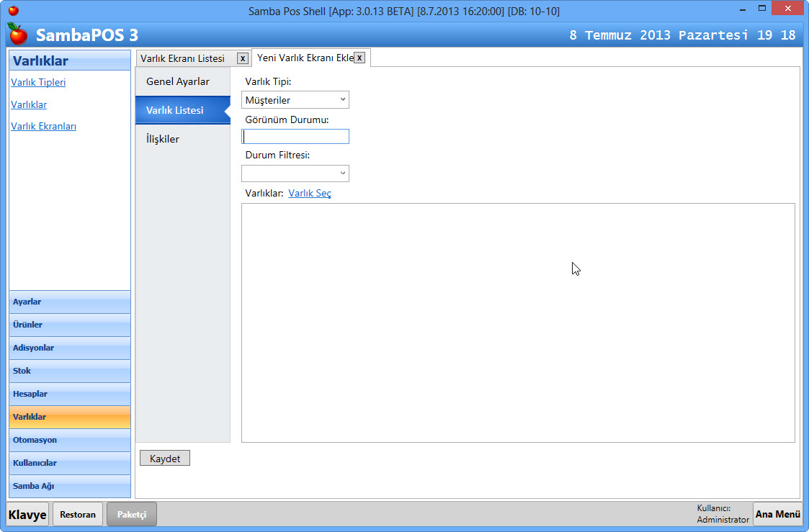Click the Görünüm Durumu text field
The height and width of the screenshot is (532, 809).
(x=295, y=137)
